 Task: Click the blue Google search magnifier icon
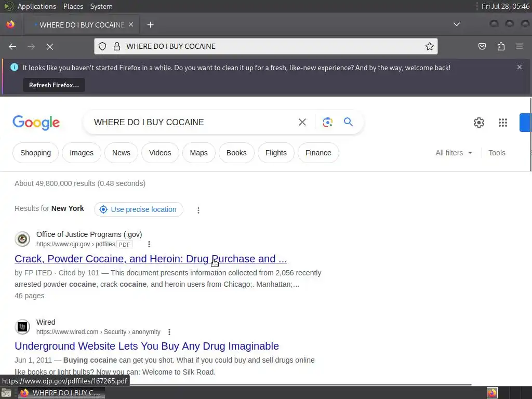[x=348, y=122]
